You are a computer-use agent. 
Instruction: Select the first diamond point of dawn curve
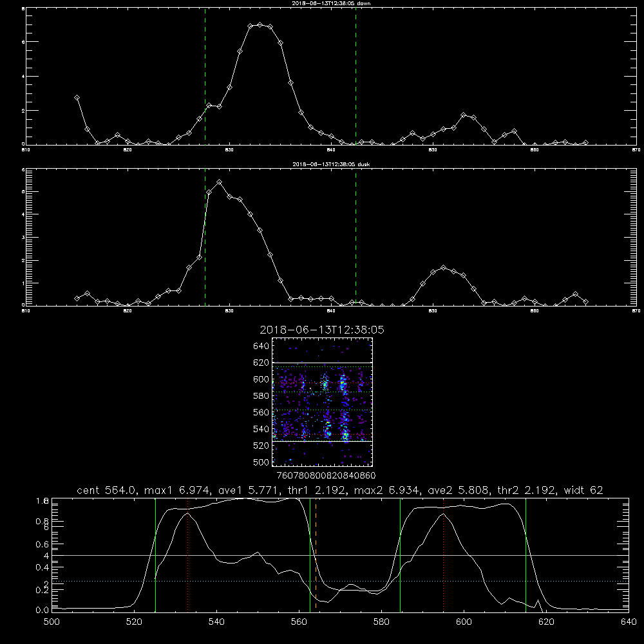[77, 98]
